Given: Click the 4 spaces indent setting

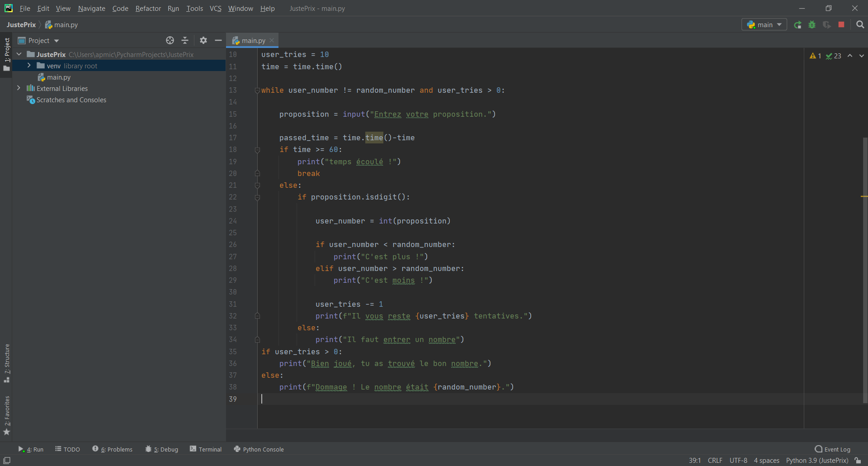Looking at the screenshot, I should 766,461.
